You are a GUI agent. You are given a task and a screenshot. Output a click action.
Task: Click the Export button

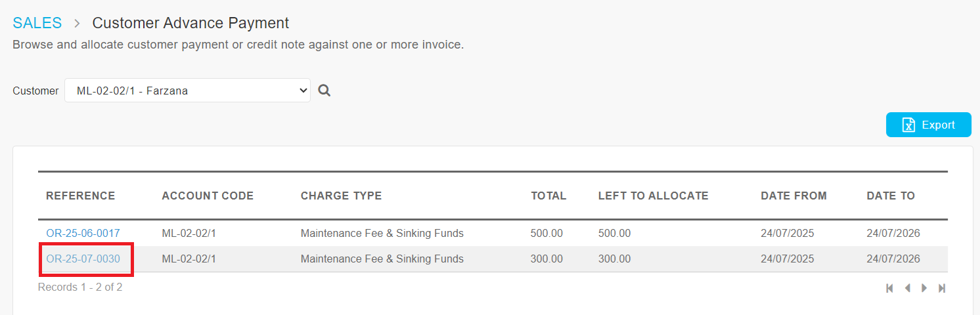pyautogui.click(x=928, y=125)
